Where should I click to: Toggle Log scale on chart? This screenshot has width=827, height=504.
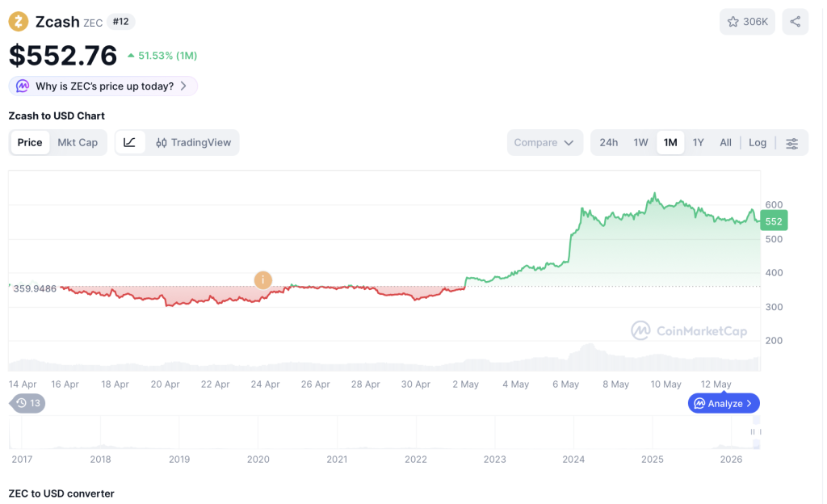[x=758, y=142]
